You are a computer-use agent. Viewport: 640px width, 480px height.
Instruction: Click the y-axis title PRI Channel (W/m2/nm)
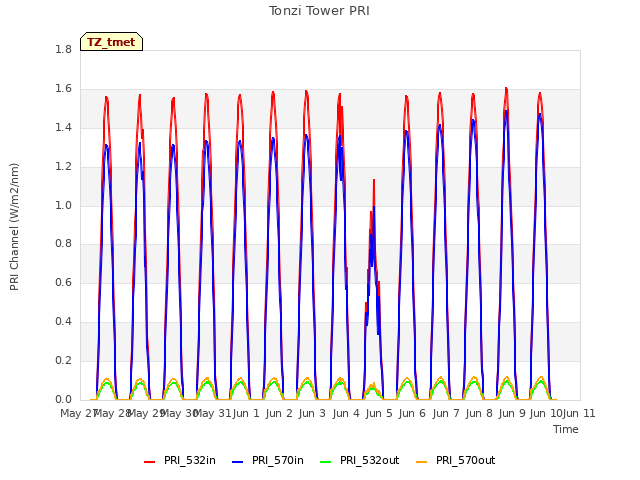[x=14, y=227]
